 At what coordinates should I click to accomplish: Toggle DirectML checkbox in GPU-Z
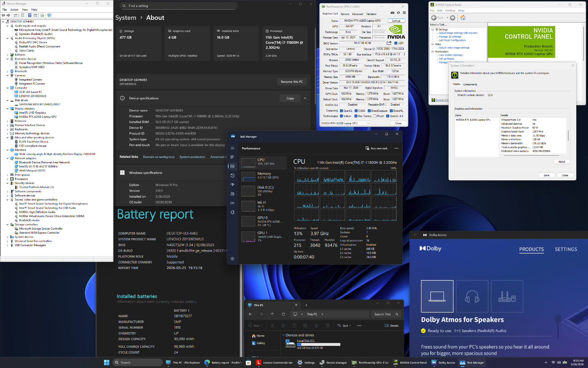tap(391, 111)
